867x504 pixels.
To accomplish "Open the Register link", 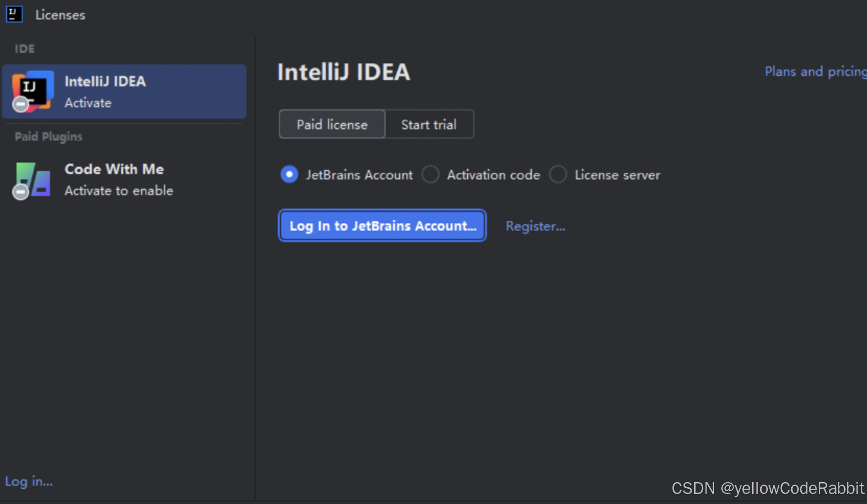I will click(535, 226).
